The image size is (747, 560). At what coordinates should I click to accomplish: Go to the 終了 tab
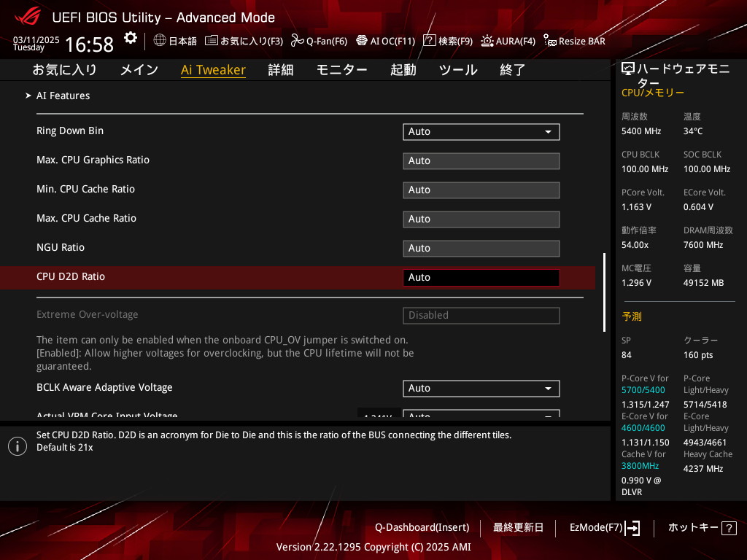[513, 69]
